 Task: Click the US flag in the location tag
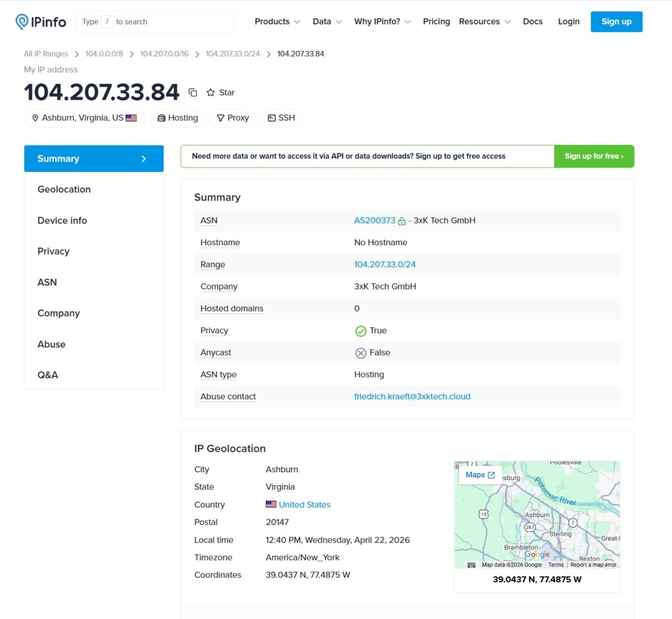pos(131,118)
